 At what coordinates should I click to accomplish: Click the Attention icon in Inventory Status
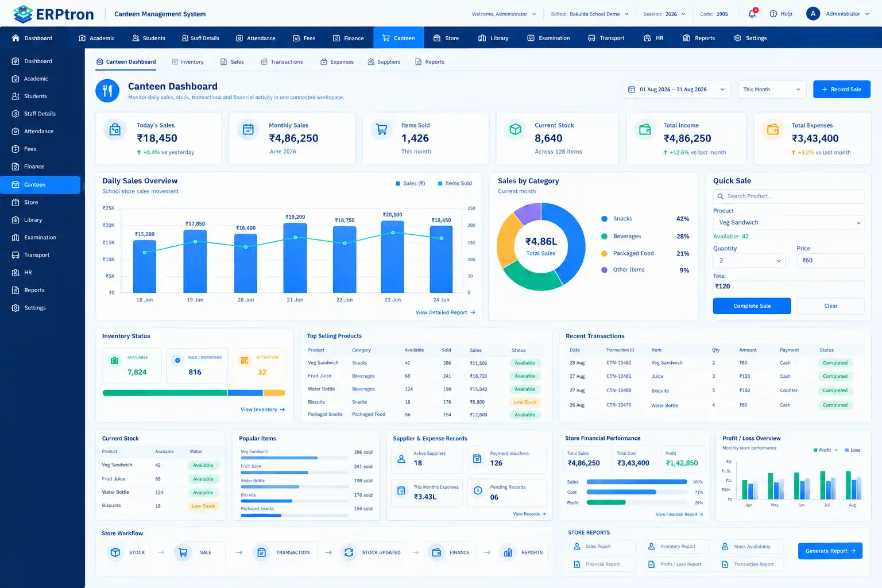pos(244,361)
